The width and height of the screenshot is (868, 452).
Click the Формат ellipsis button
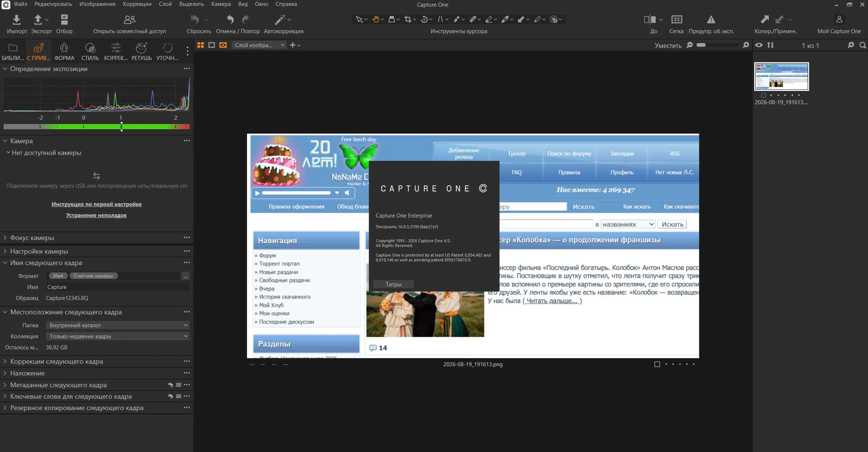pos(186,276)
